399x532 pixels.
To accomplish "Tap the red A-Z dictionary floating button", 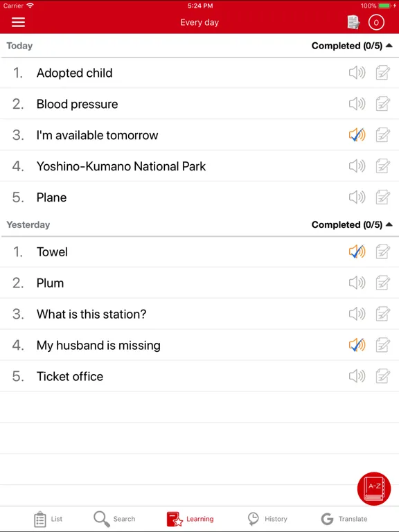I will pyautogui.click(x=374, y=488).
